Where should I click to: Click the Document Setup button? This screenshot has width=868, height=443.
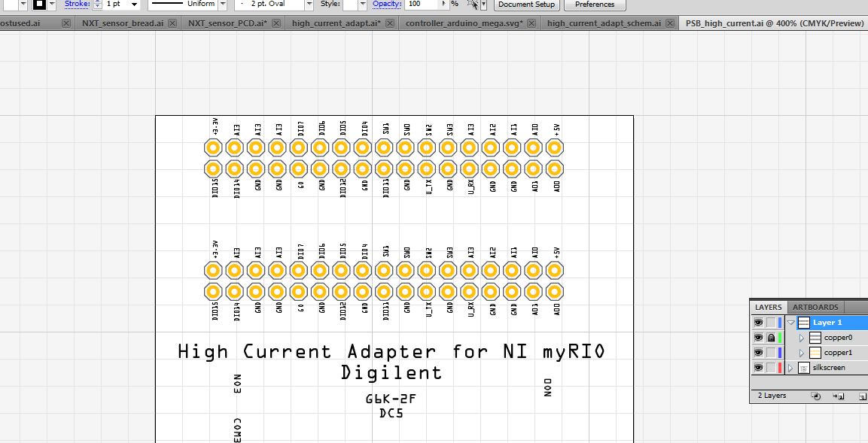pos(528,5)
